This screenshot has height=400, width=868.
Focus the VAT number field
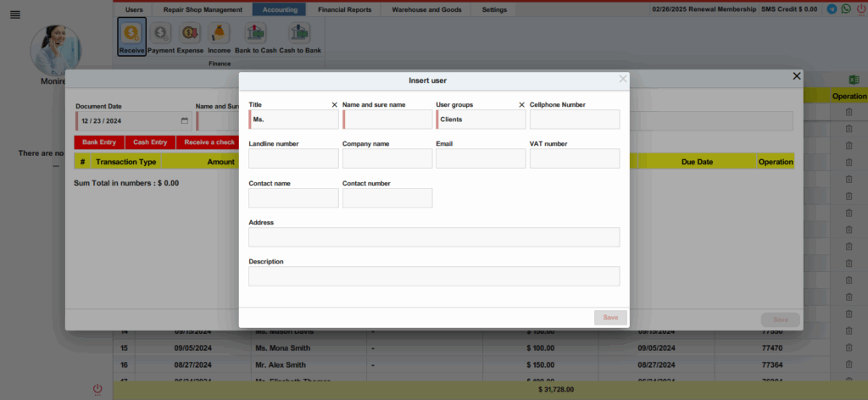point(575,158)
